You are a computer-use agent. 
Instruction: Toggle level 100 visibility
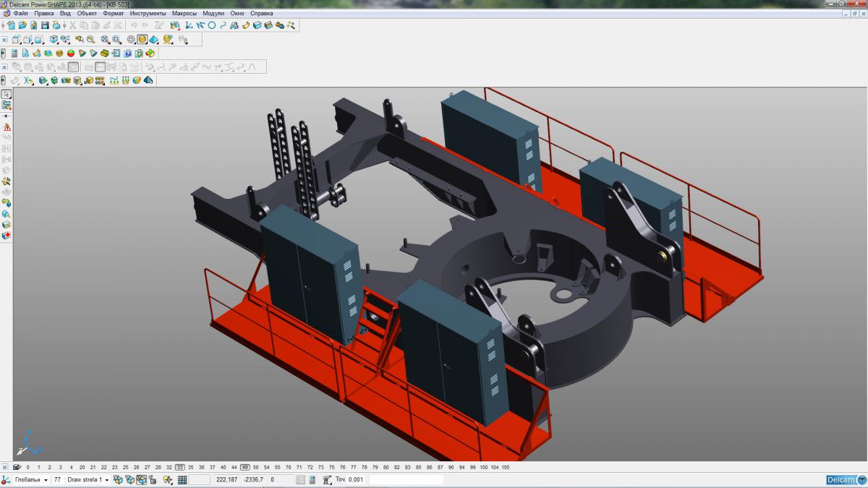click(484, 467)
